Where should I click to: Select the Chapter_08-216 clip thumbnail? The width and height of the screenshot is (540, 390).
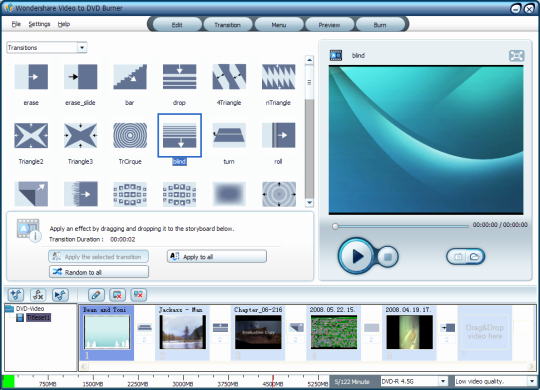pyautogui.click(x=258, y=332)
